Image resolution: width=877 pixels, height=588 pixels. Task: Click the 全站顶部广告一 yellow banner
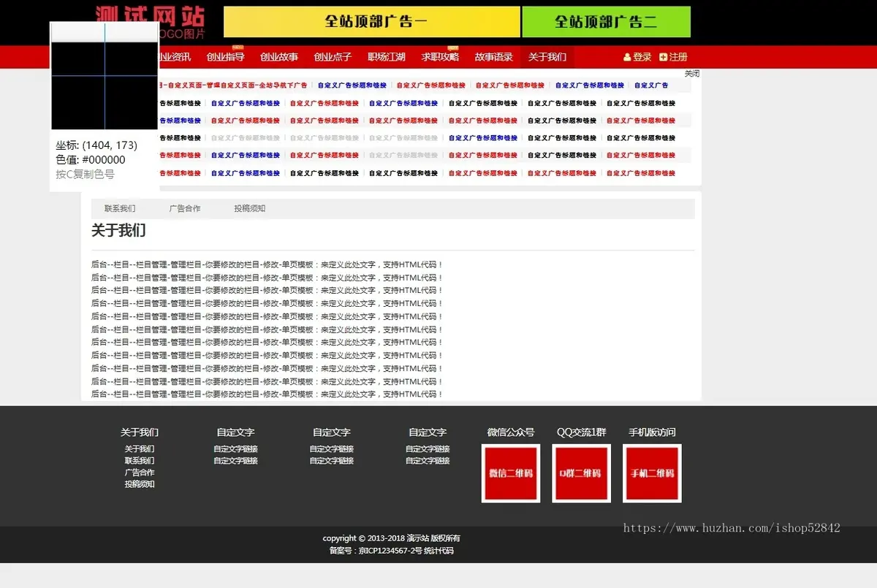(371, 22)
